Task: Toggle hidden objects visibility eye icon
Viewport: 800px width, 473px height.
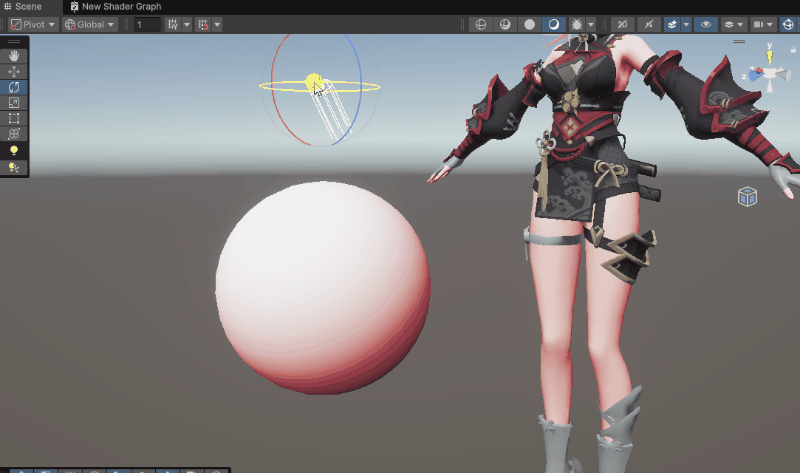Action: [x=706, y=24]
